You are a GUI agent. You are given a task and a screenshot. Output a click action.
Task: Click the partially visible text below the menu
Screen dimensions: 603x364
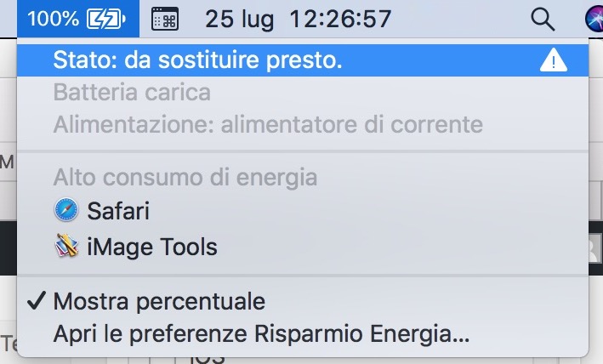(206, 359)
